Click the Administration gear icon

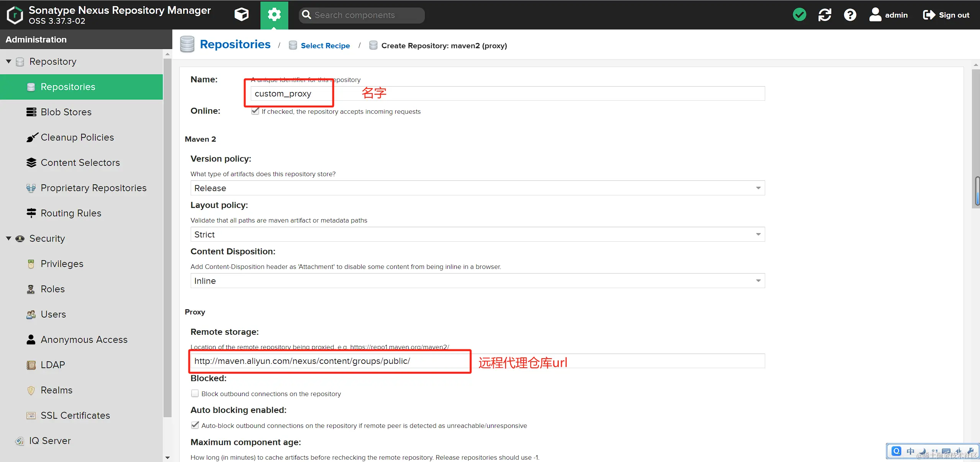click(x=274, y=15)
